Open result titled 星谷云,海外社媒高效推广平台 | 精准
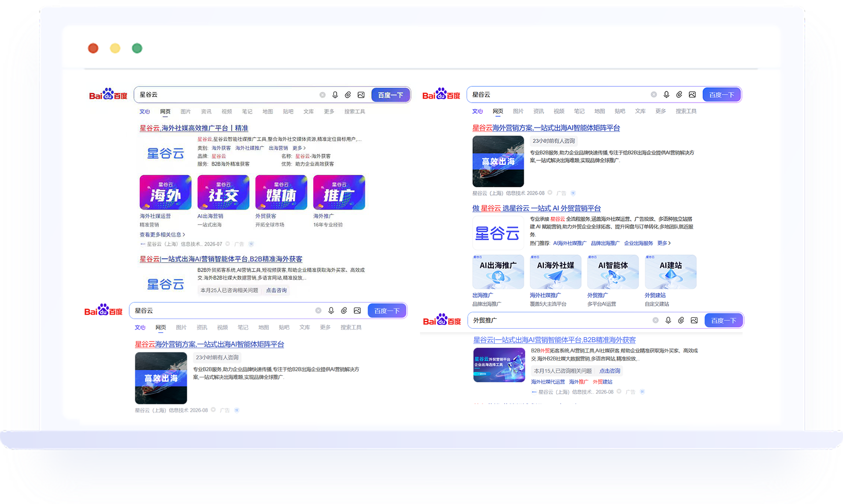 tap(194, 128)
